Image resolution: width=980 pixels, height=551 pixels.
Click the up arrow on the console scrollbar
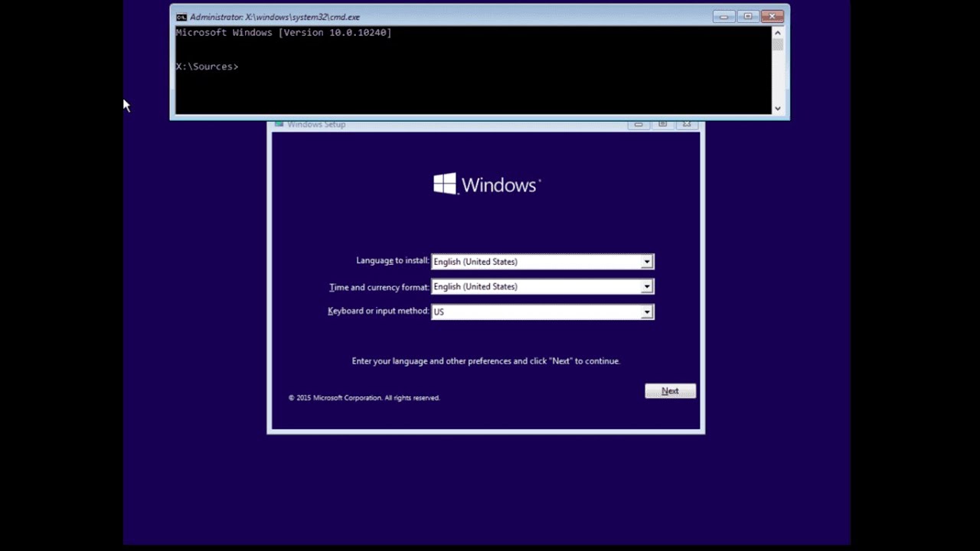pyautogui.click(x=776, y=33)
